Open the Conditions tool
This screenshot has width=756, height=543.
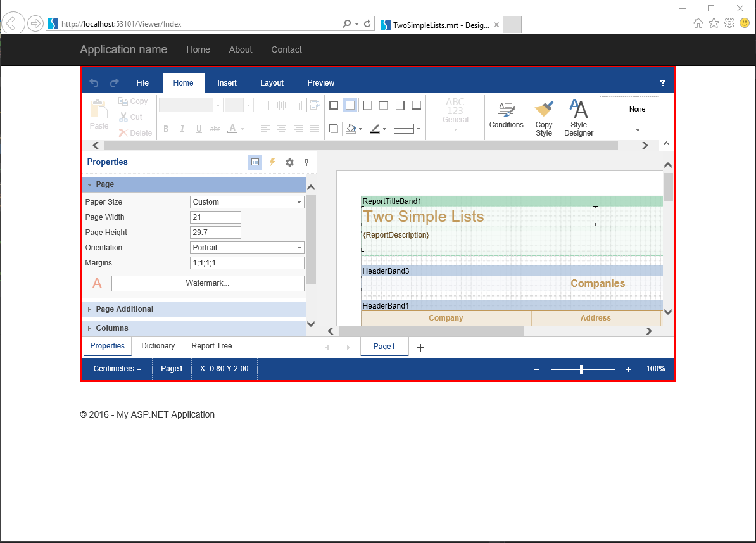coord(507,115)
